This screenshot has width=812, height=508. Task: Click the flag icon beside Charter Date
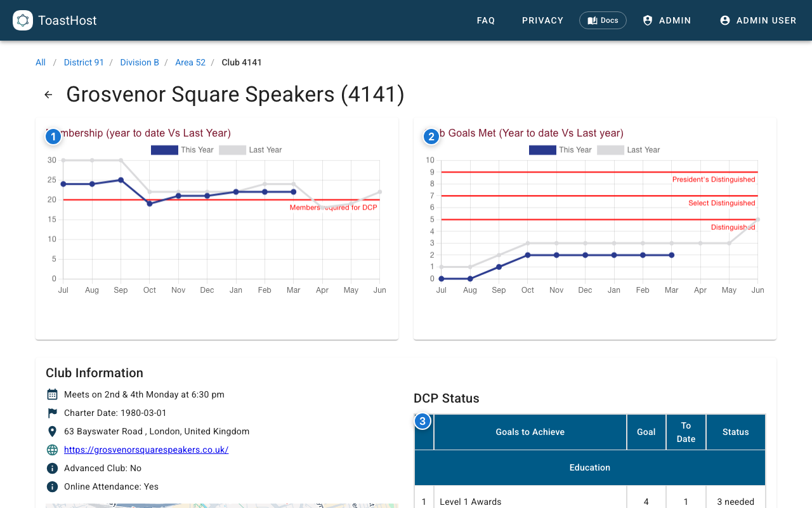[x=51, y=412]
